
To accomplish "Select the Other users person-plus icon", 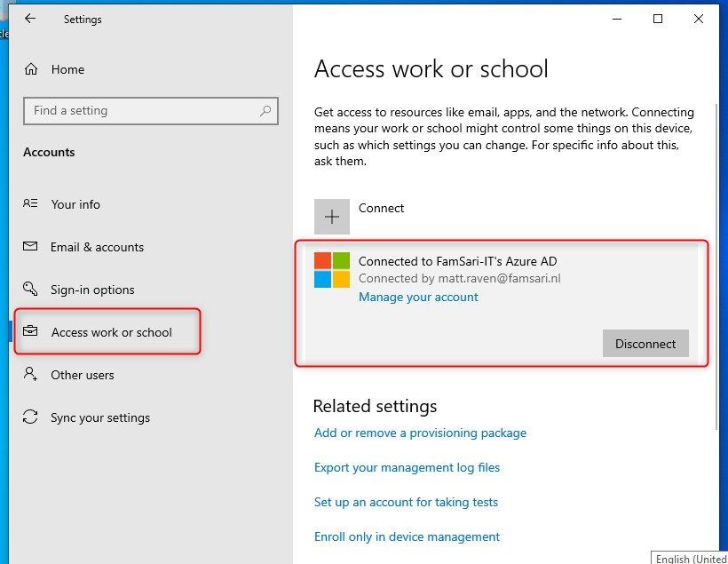I will point(31,374).
